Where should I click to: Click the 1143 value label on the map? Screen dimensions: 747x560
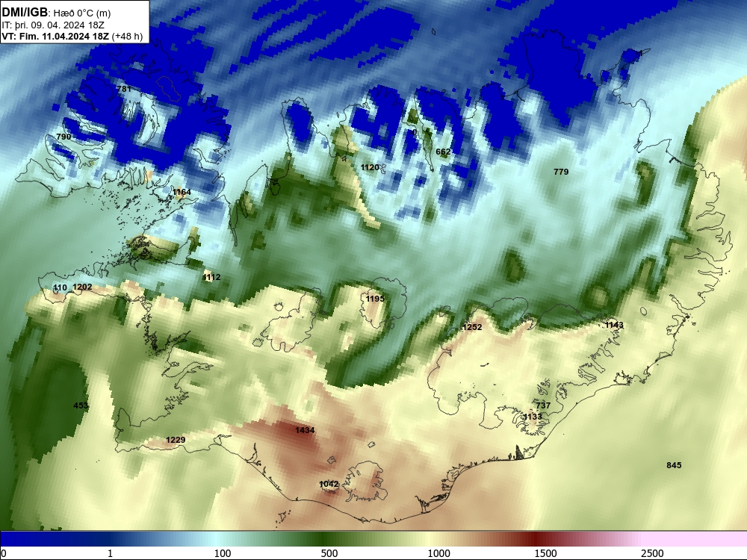coord(614,325)
